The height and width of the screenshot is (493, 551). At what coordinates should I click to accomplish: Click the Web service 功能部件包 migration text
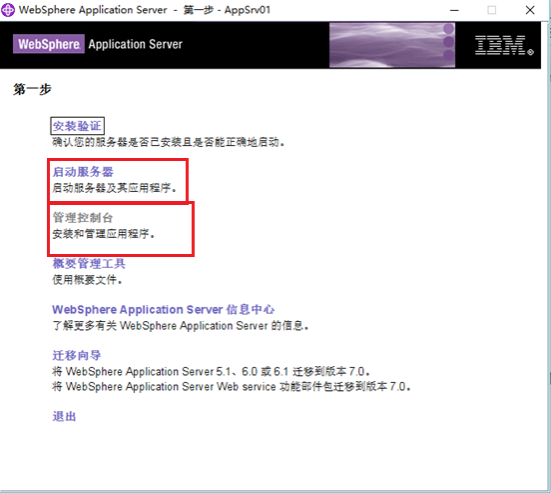(232, 387)
